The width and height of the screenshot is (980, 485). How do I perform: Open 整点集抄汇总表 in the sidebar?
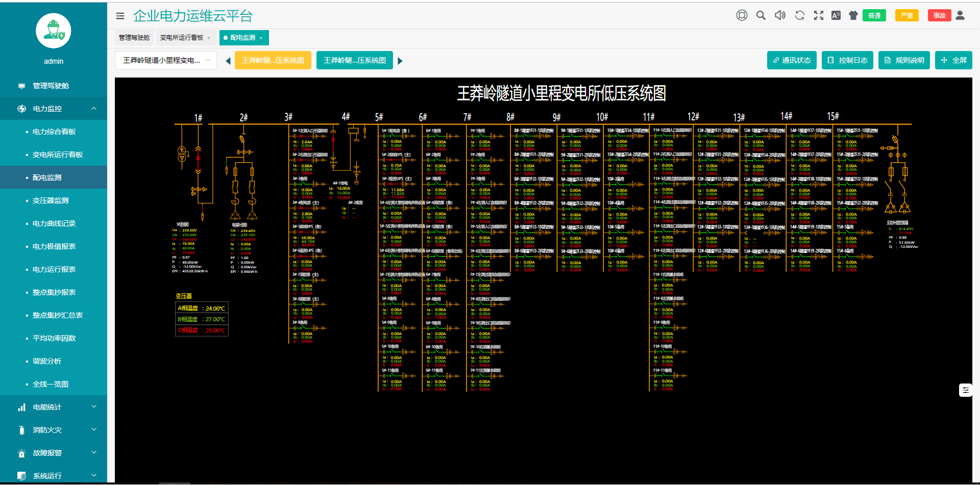click(x=54, y=315)
